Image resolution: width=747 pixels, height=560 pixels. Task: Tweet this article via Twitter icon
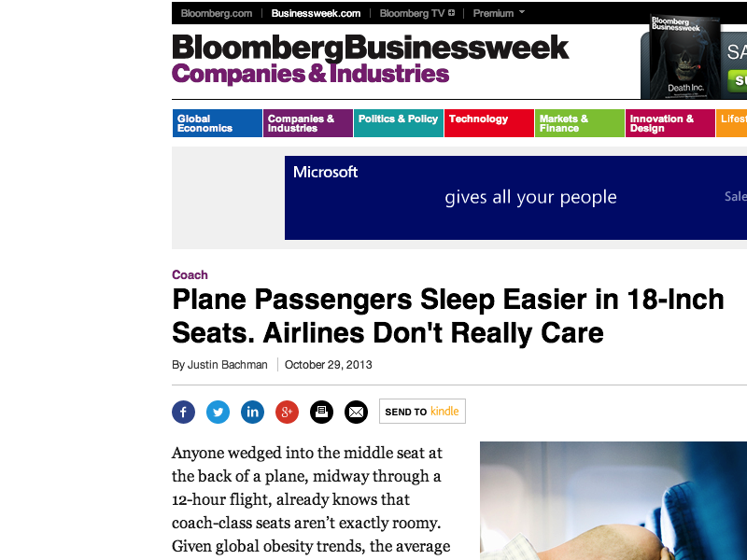pos(218,412)
